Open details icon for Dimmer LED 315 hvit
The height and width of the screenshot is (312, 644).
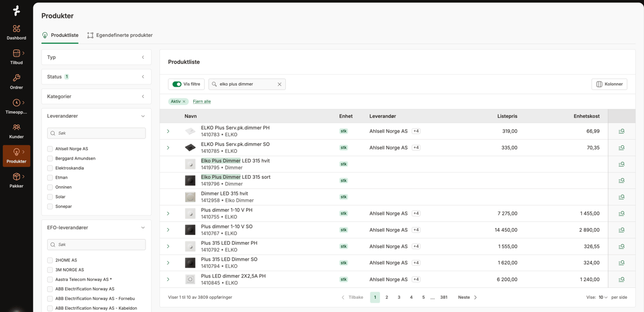622,197
